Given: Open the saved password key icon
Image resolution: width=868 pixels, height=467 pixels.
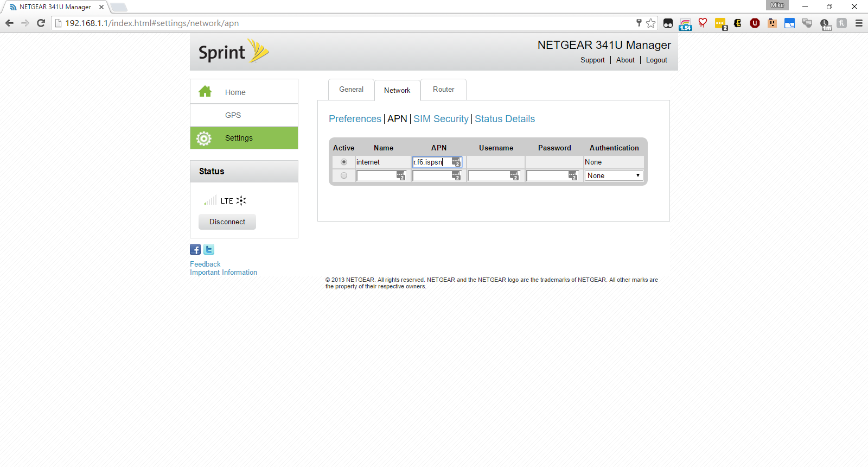Looking at the screenshot, I should (x=639, y=23).
